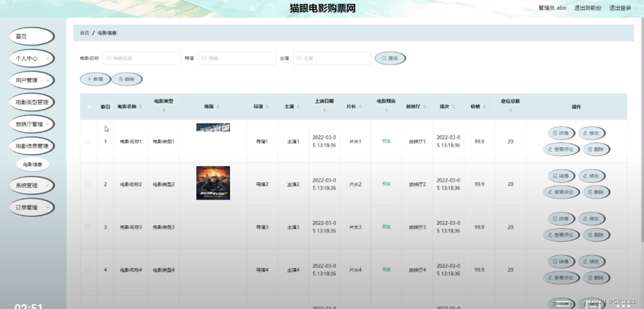Open the 电影信息 submenu item
The image size is (644, 309).
click(33, 165)
